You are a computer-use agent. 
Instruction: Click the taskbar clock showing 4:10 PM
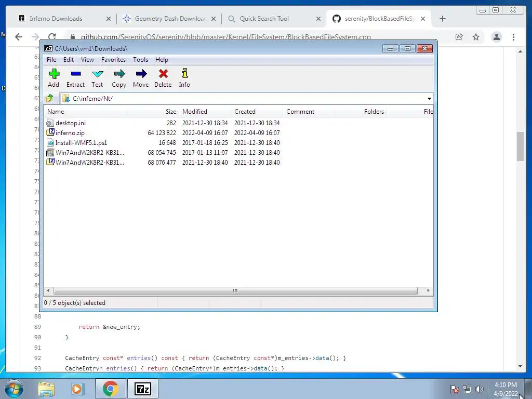click(506, 389)
